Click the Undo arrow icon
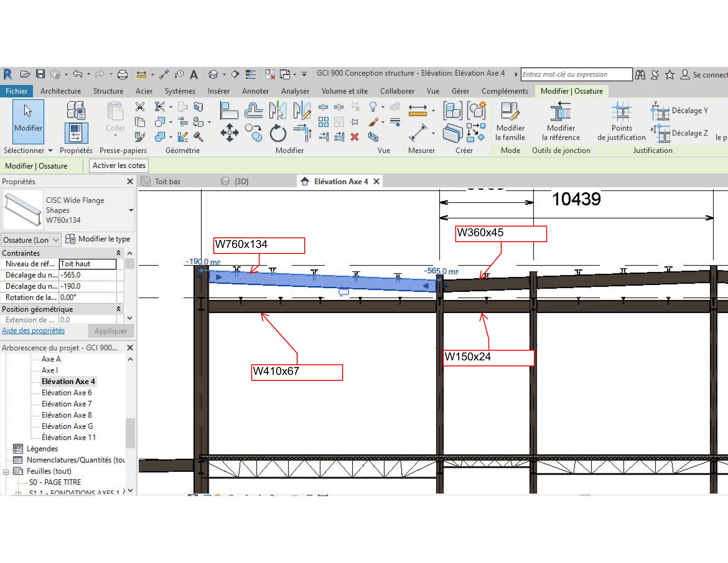This screenshot has width=728, height=563. tap(78, 74)
